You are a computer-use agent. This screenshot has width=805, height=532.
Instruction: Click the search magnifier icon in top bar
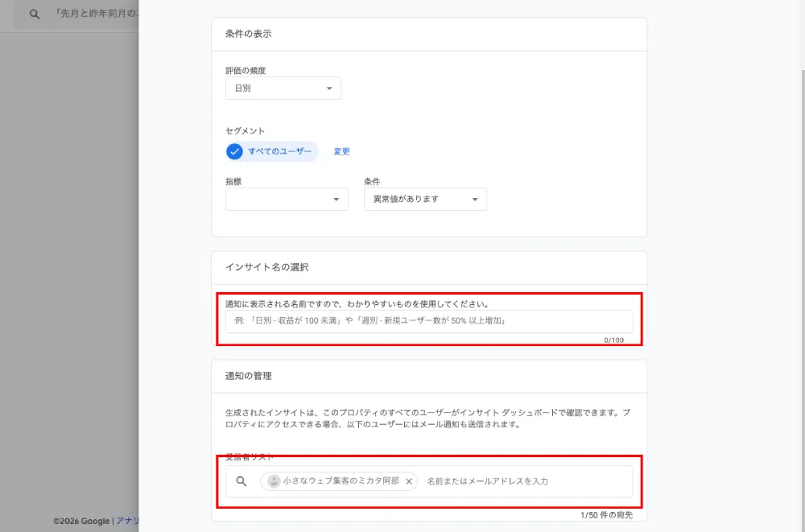(x=35, y=14)
